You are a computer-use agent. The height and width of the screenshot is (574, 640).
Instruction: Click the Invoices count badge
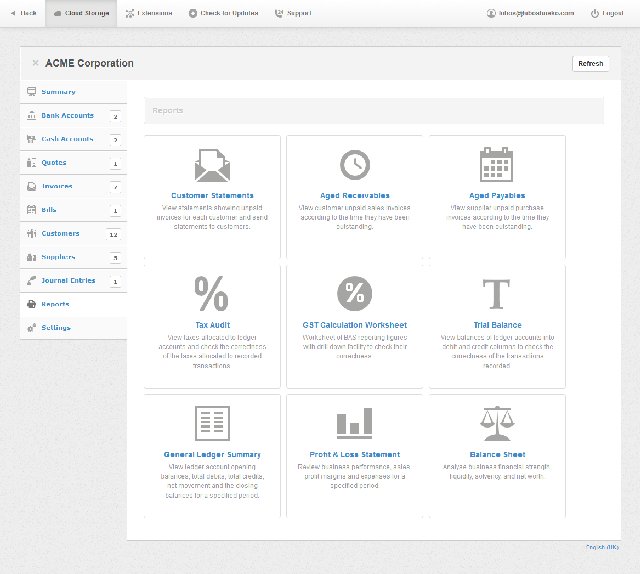116,187
